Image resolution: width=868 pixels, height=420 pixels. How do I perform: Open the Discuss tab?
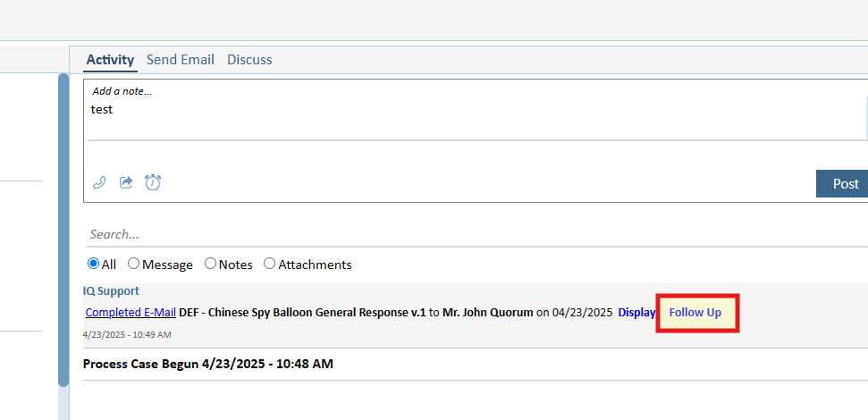tap(249, 60)
